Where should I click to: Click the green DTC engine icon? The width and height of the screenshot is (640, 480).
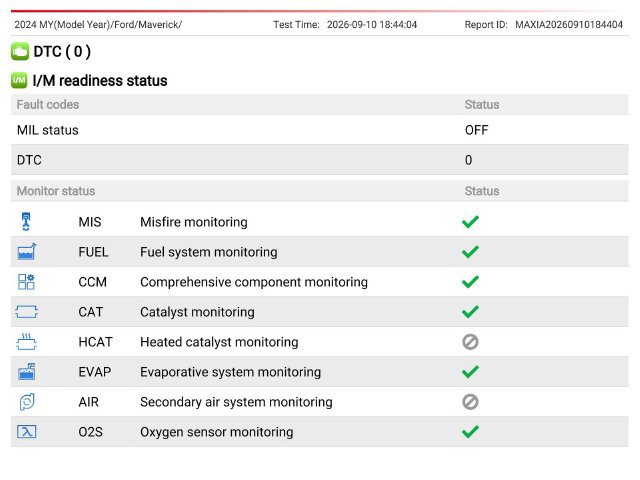point(20,51)
